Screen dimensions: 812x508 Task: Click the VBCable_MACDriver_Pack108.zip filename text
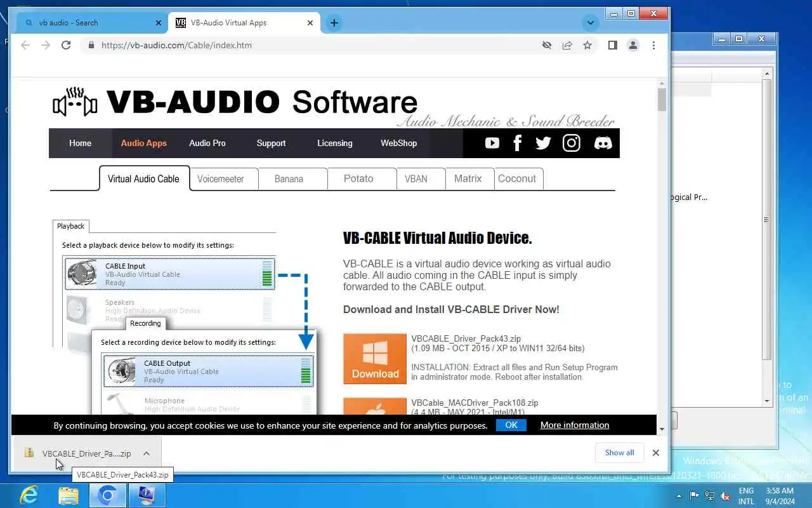(x=475, y=403)
